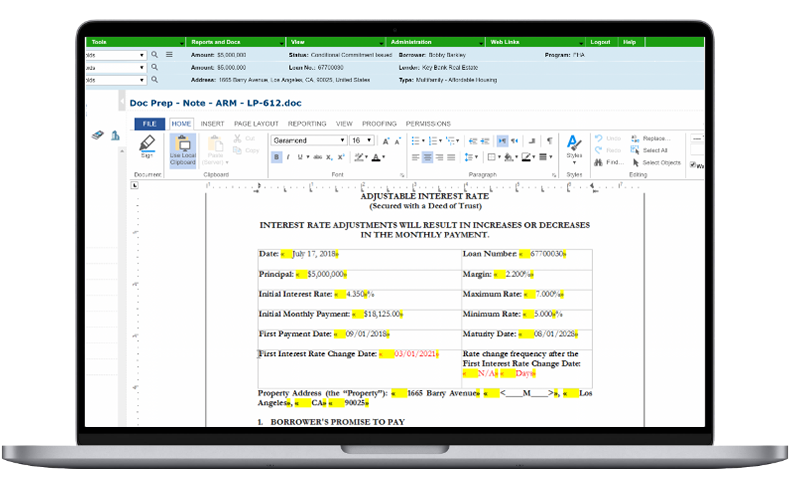Click the Justify alignment icon
This screenshot has width=790, height=493.
(451, 158)
